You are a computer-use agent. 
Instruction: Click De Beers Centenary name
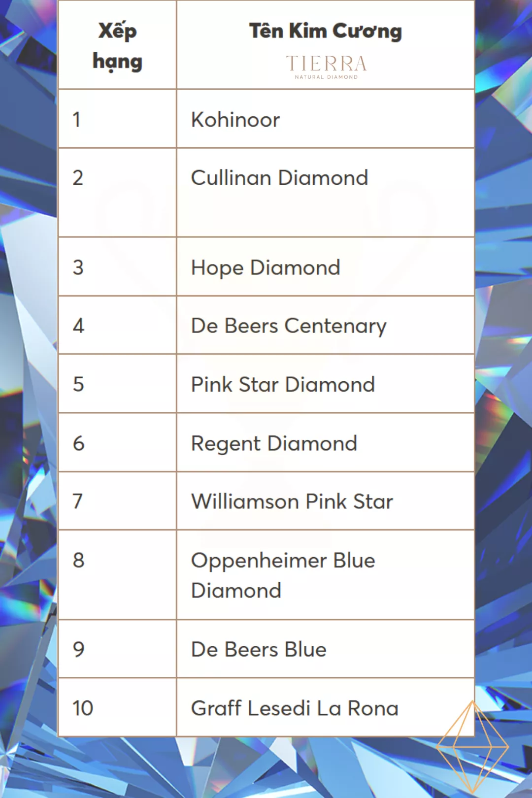(289, 326)
